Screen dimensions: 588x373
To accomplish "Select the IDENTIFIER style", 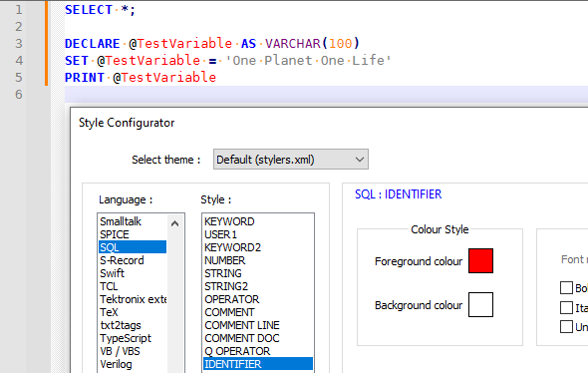I will (258, 364).
